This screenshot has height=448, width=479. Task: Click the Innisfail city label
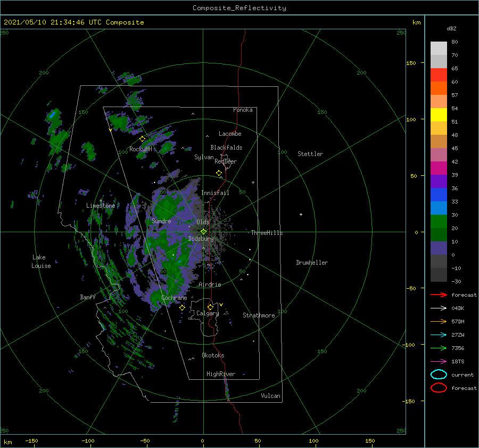tap(215, 193)
